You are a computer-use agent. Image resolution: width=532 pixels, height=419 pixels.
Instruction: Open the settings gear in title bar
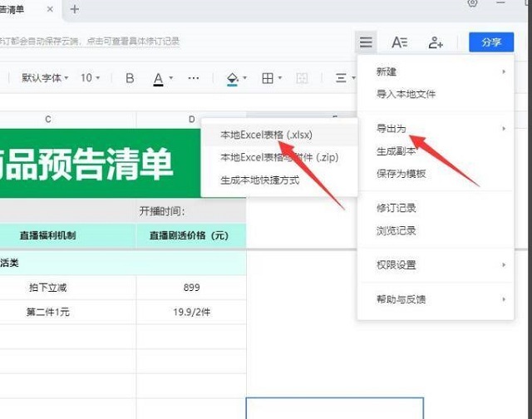tap(472, 3)
